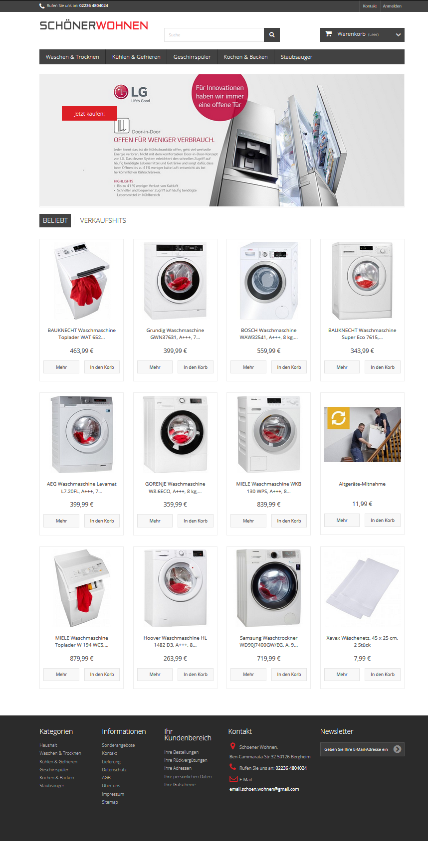This screenshot has width=428, height=868.
Task: Click Mehr for BOSCH Waschmaschine
Action: 248,367
